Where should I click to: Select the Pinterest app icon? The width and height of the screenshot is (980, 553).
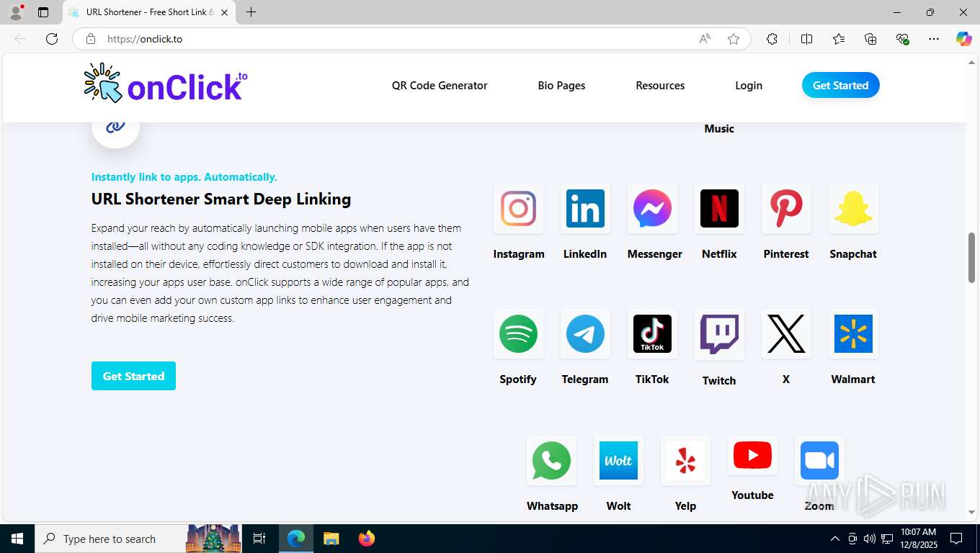tap(786, 209)
